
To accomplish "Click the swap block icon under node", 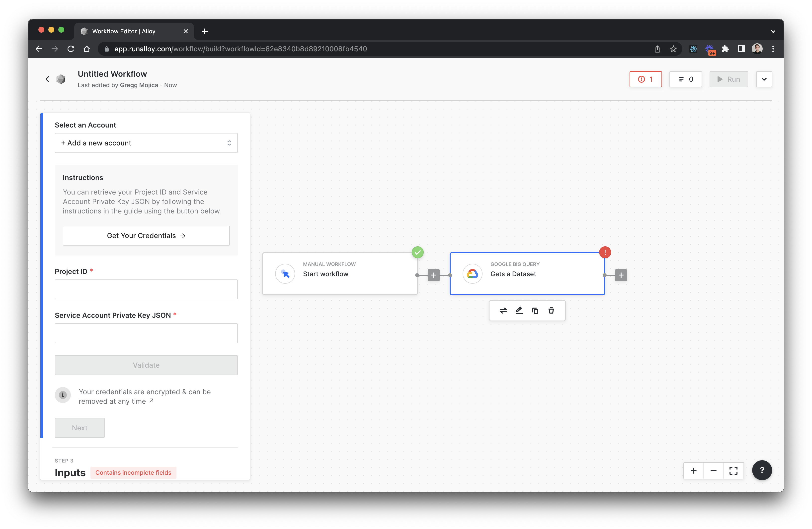I will coord(503,310).
